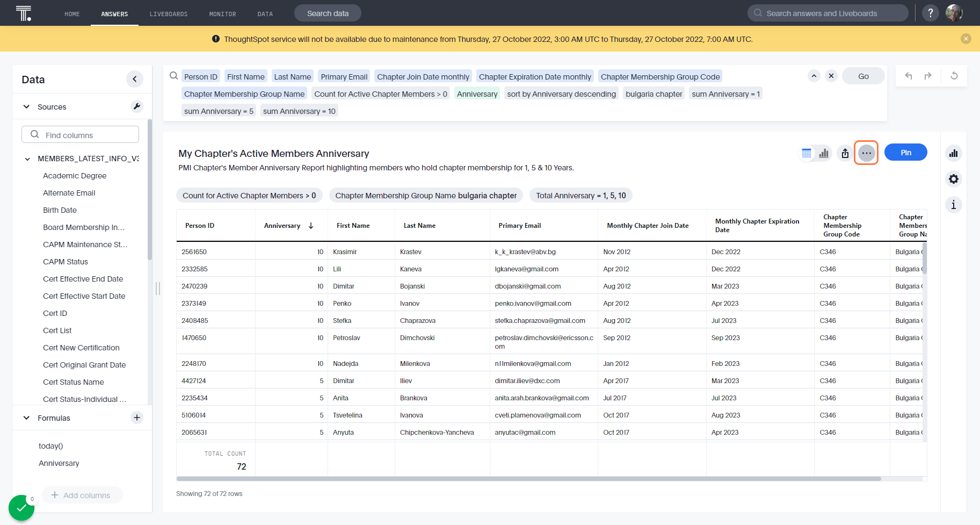This screenshot has height=525, width=980.
Task: Pin the answer to a Liveboard
Action: coord(905,153)
